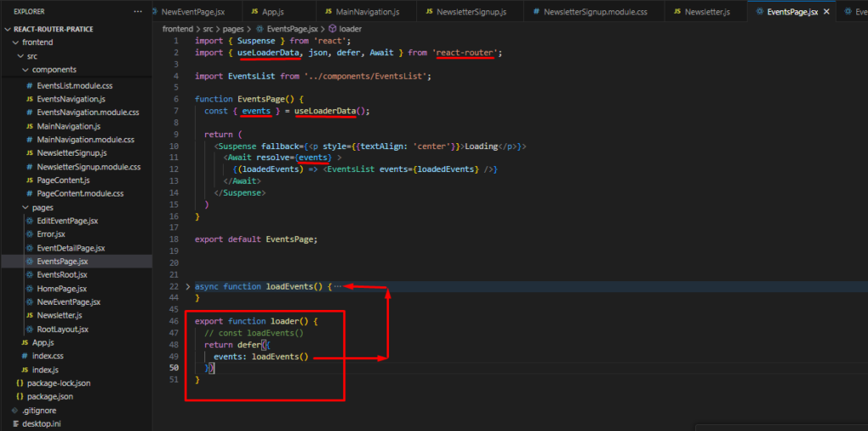
Task: Click the braces icon beside package.json
Action: [19, 396]
